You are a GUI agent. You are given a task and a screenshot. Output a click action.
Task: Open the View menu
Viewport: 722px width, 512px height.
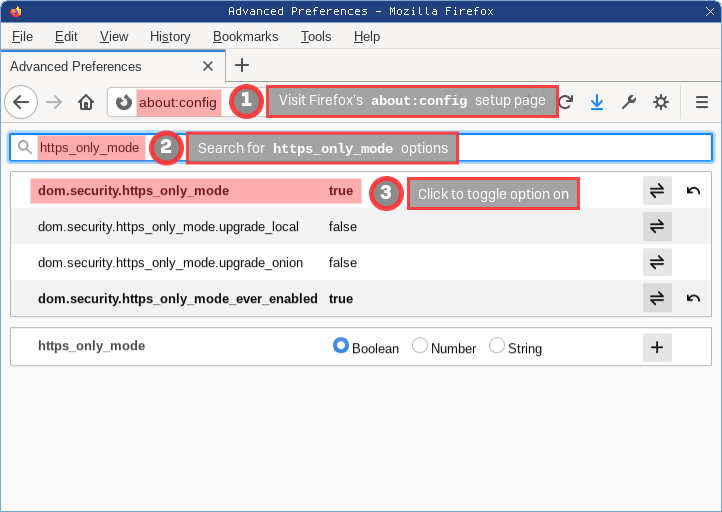coord(114,36)
